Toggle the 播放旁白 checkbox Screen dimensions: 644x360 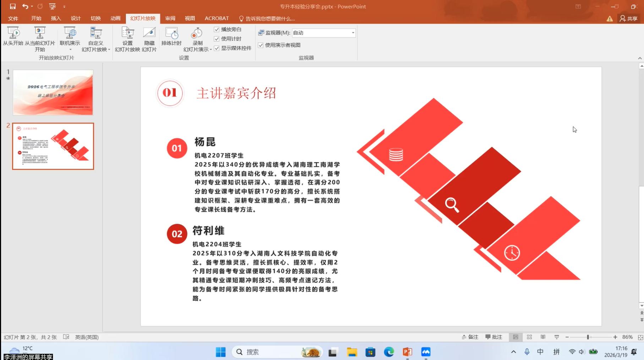click(x=217, y=29)
